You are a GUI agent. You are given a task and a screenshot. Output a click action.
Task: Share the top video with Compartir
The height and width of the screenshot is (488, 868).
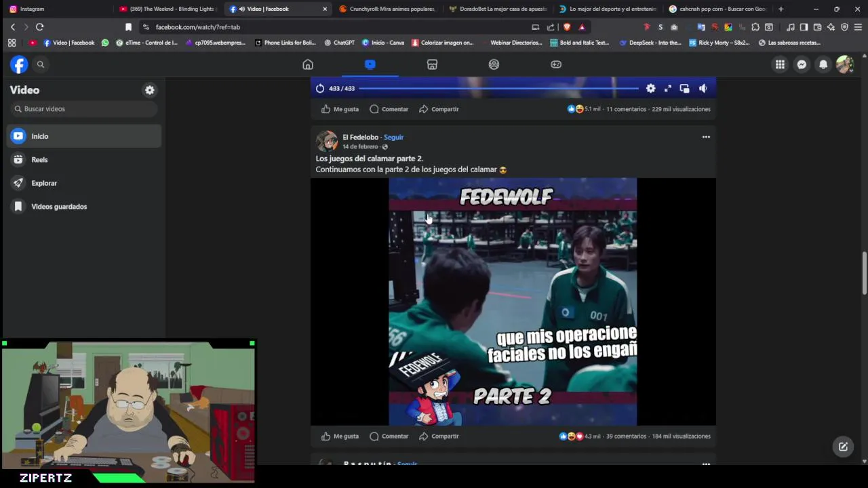point(439,109)
